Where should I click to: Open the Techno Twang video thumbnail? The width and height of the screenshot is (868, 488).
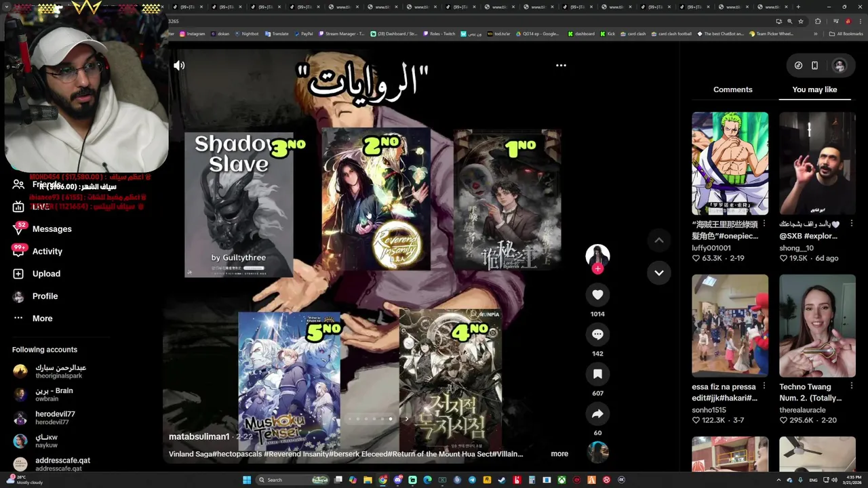pyautogui.click(x=817, y=325)
